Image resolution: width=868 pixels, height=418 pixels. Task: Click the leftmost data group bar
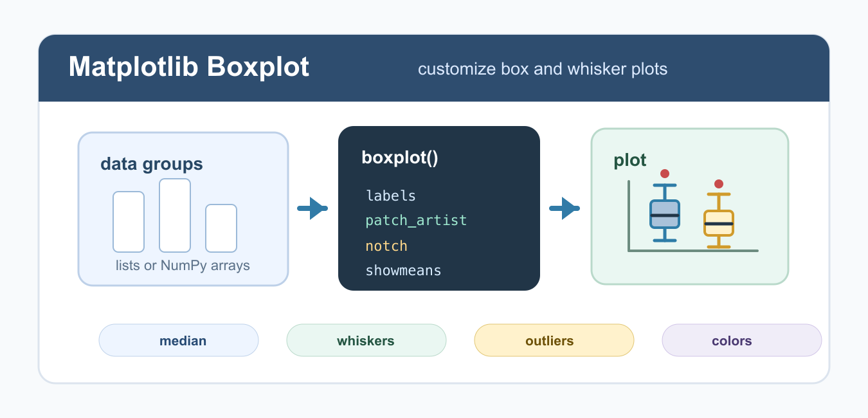[129, 222]
